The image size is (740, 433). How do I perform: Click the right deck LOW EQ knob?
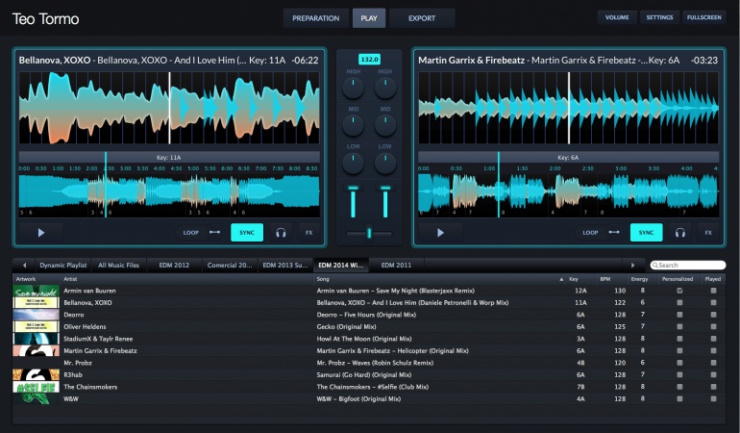384,162
